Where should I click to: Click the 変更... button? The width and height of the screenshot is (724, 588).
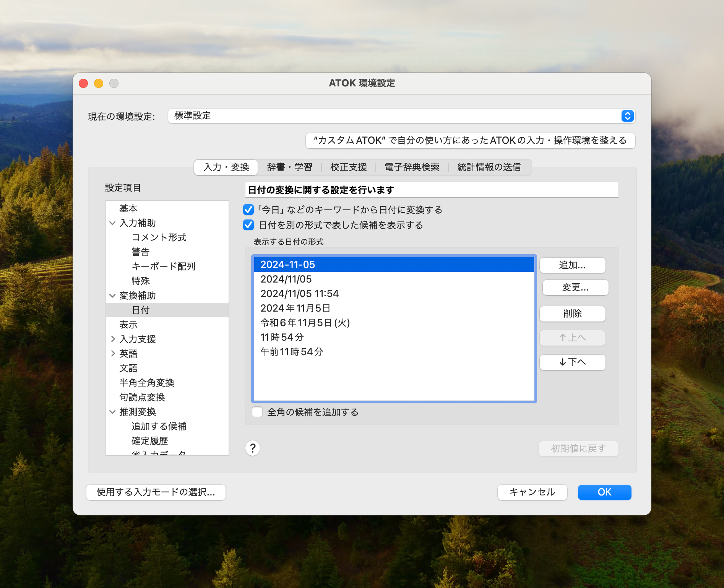click(575, 288)
